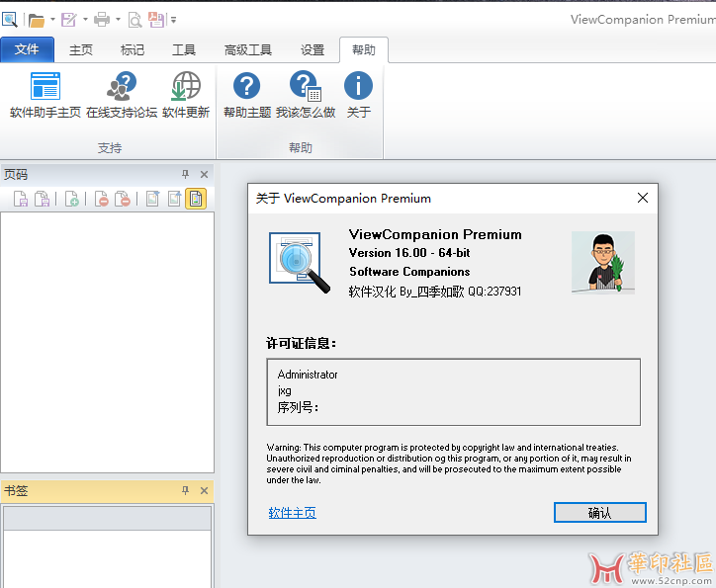This screenshot has width=716, height=588.
Task: Click the cartoon avatar image in about dialog
Action: coord(603,263)
